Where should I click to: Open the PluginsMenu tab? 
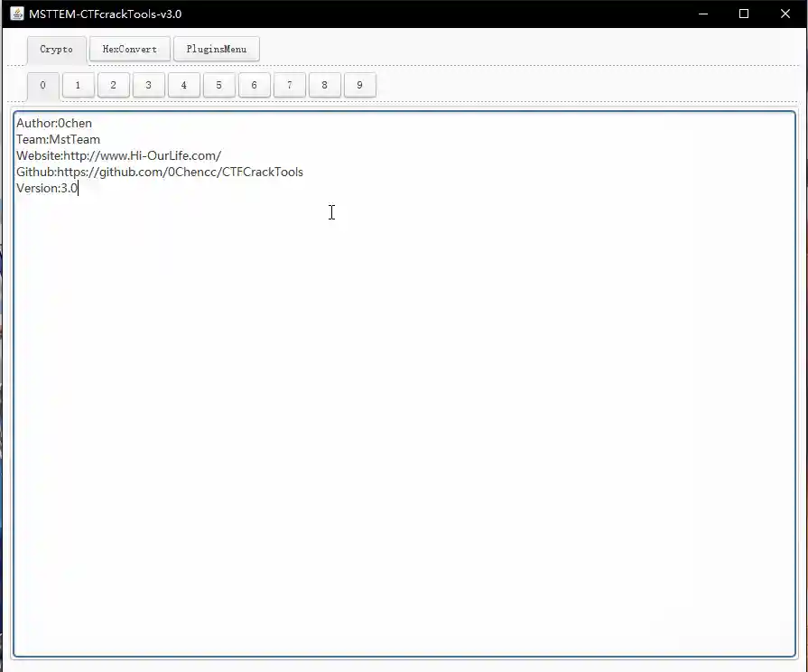pos(217,49)
